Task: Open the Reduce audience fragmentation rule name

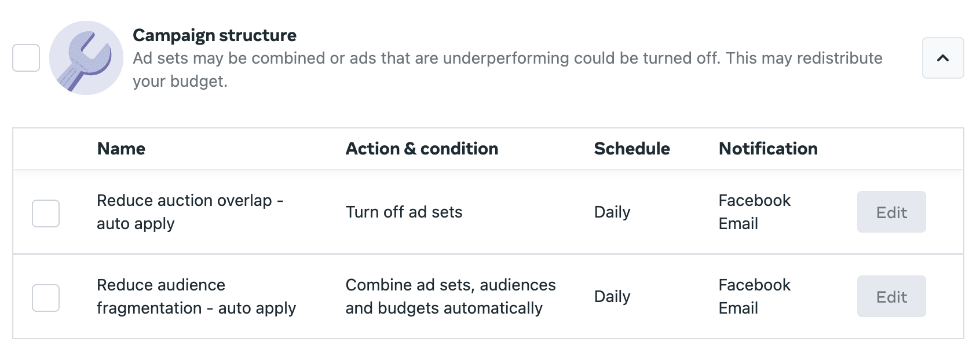Action: 197,296
